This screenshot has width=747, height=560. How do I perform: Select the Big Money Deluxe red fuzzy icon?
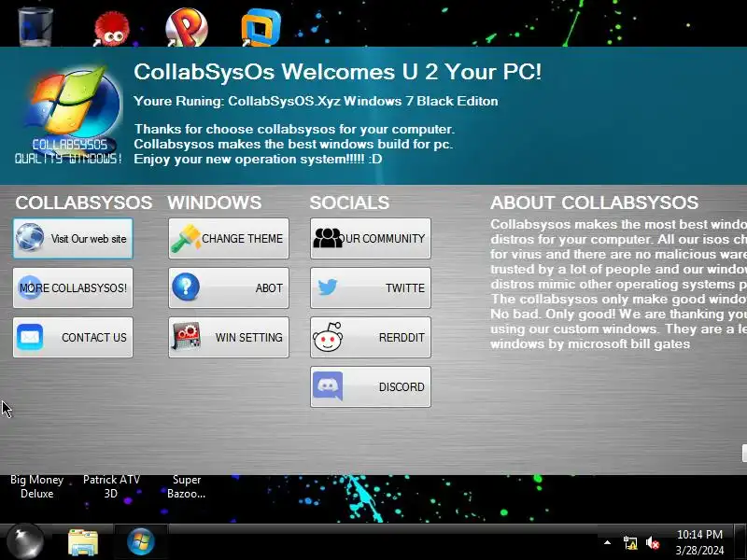click(x=111, y=29)
